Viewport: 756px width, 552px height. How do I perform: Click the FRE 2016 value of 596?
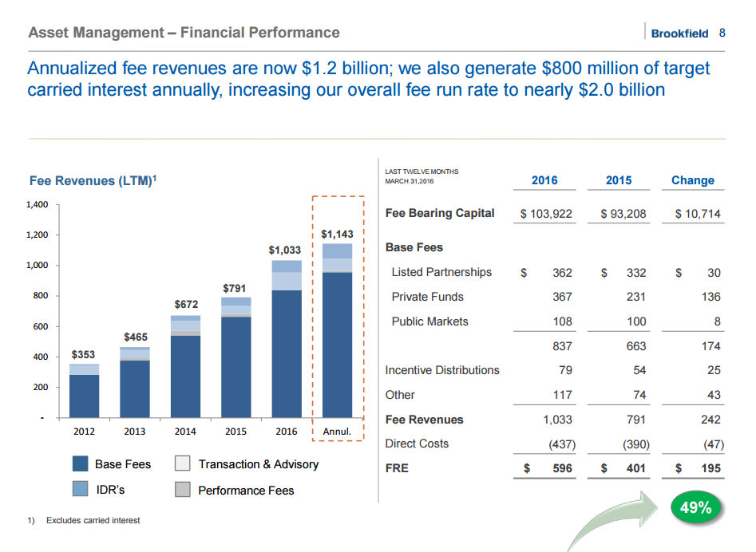[x=562, y=468]
